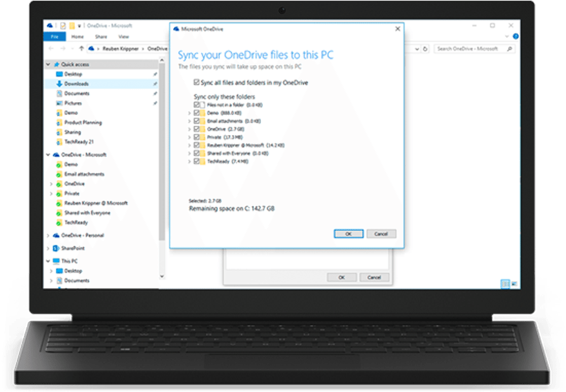
Task: Click the navigation pane scrollbar down arrow
Action: [162, 276]
